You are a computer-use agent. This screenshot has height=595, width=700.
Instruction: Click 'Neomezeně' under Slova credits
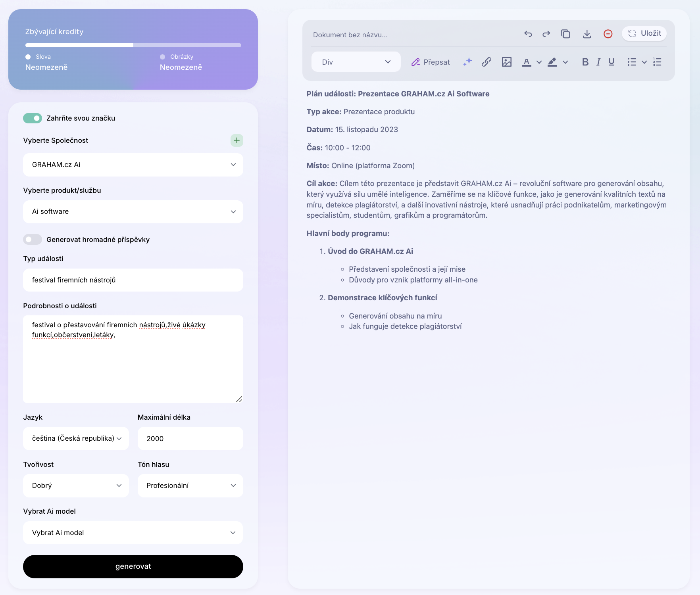click(x=46, y=67)
